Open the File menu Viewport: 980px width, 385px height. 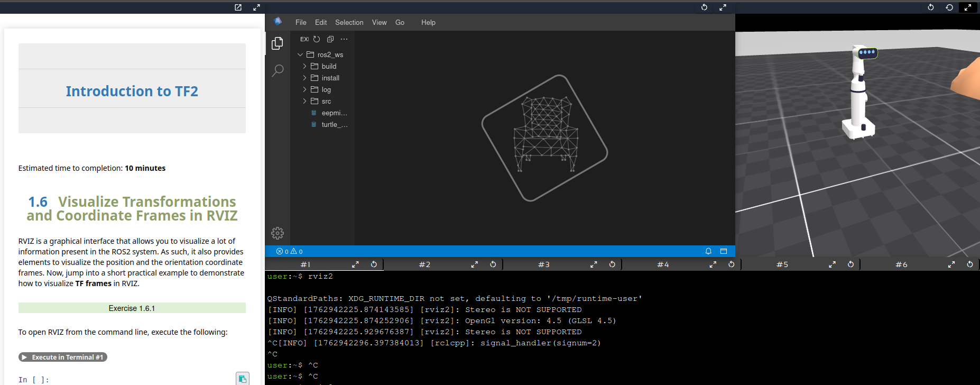301,22
